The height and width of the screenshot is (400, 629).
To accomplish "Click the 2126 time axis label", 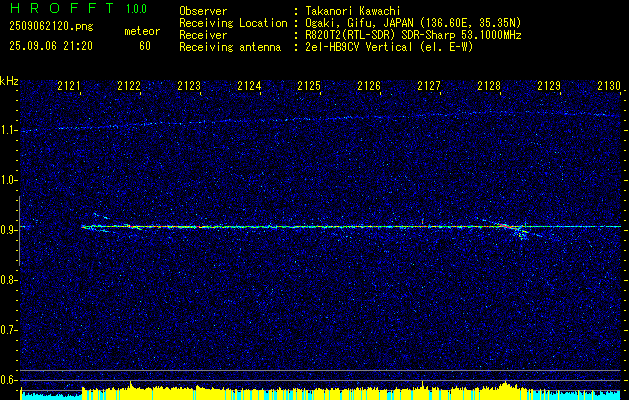I will click(369, 86).
